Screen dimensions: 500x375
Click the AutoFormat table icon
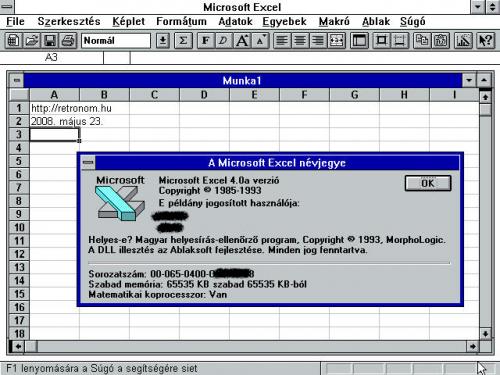click(x=359, y=41)
